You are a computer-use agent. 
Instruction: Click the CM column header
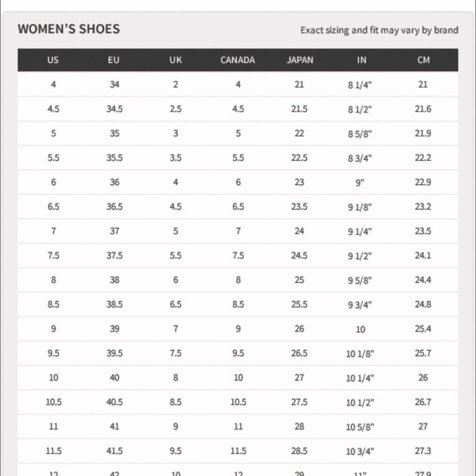(x=423, y=60)
